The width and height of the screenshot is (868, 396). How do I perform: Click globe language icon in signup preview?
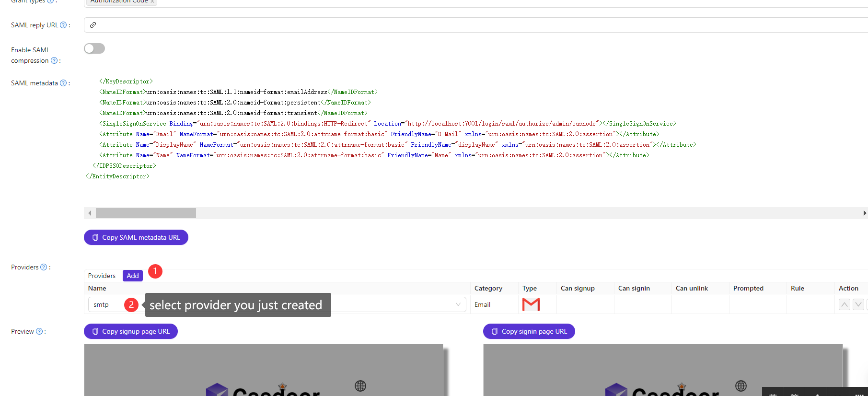pos(360,386)
